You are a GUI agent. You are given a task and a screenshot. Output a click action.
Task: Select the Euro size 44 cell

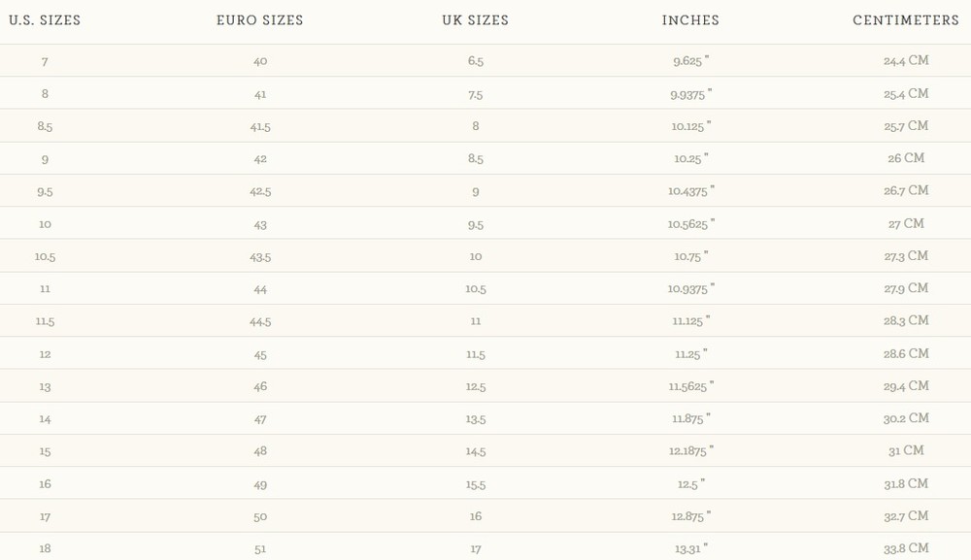260,289
